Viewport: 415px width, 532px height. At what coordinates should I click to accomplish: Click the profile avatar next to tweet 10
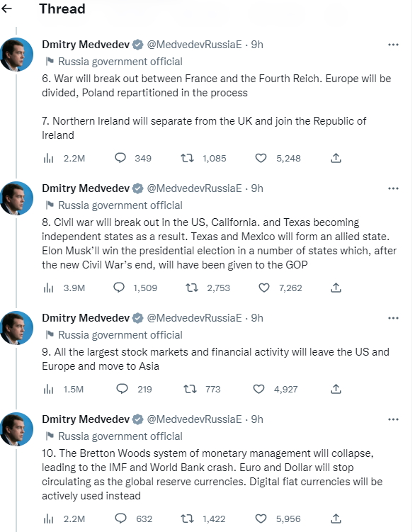click(16, 429)
